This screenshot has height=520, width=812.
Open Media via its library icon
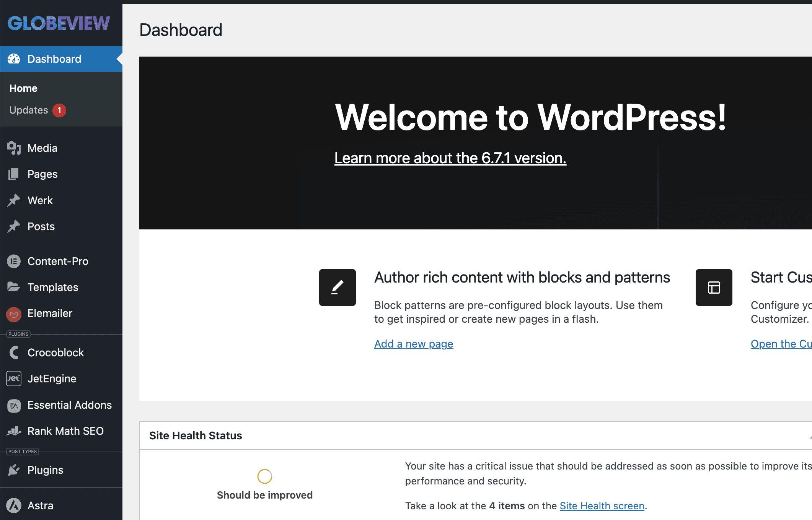14,148
